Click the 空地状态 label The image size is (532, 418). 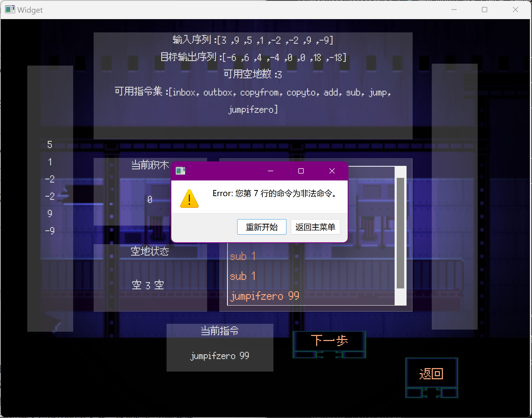tap(150, 251)
